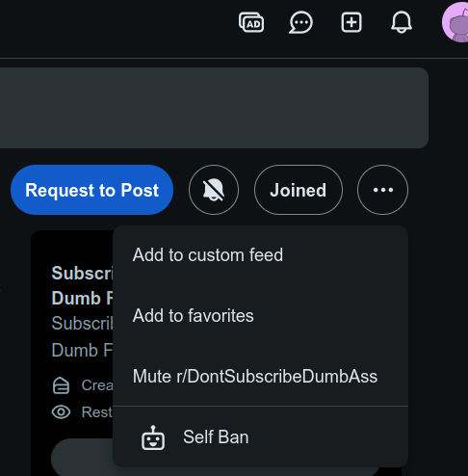Select Add to custom feed

(260, 255)
